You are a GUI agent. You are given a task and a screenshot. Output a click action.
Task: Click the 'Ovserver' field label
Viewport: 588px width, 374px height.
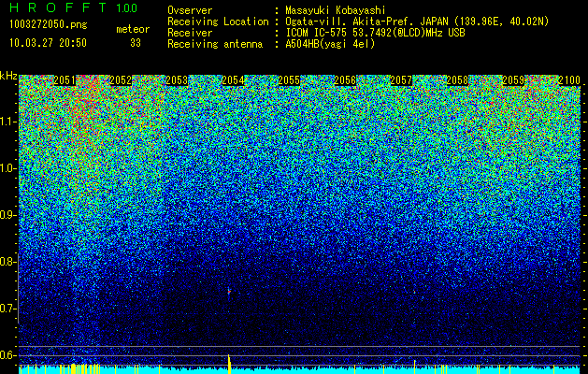pyautogui.click(x=190, y=10)
